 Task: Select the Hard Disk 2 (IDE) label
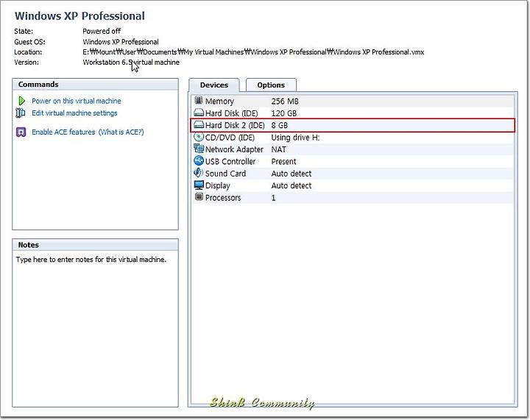[x=235, y=126]
